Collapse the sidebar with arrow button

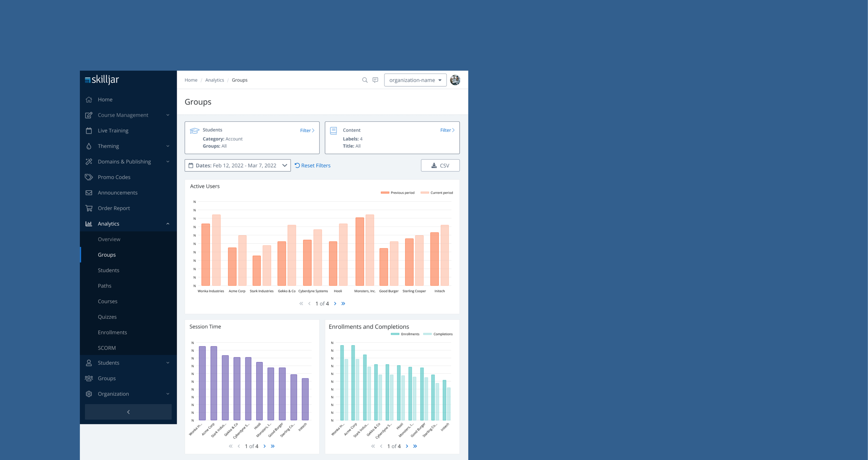[128, 412]
